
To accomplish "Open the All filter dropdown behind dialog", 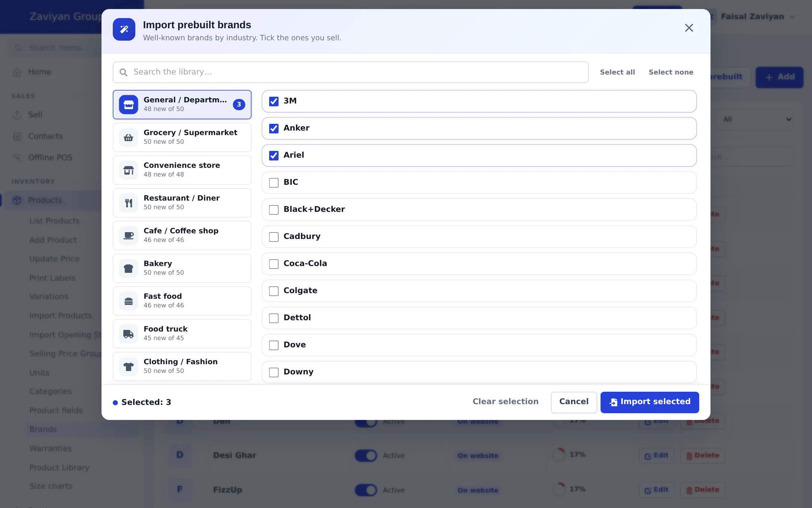I will click(754, 119).
